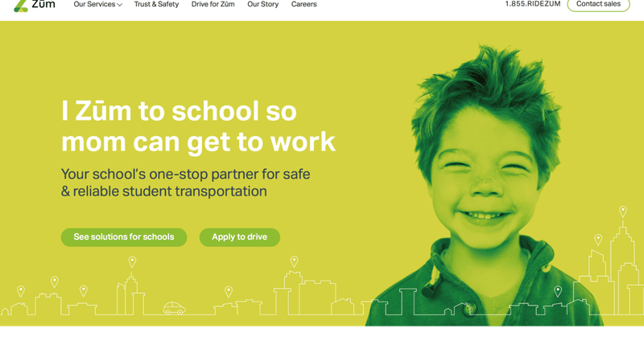This screenshot has height=337, width=644.
Task: Click the 1.855.RIDEZUM phone number
Action: (x=533, y=4)
